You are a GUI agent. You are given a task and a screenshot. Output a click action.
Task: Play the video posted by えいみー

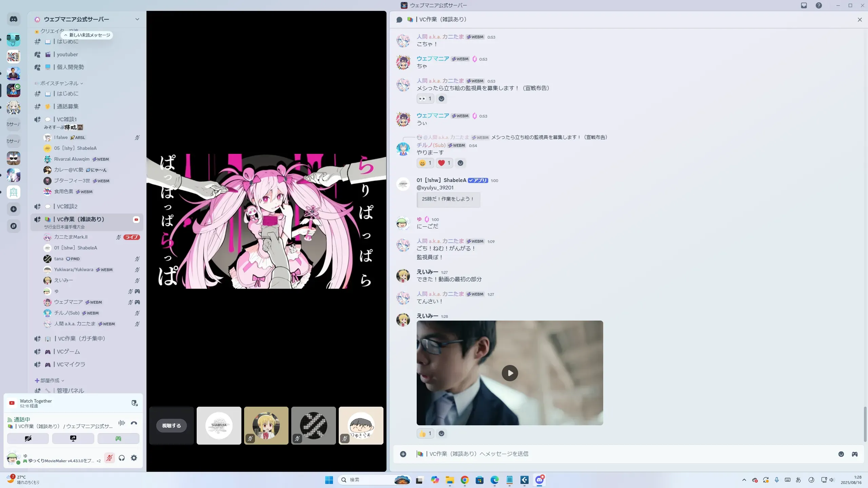pos(510,373)
